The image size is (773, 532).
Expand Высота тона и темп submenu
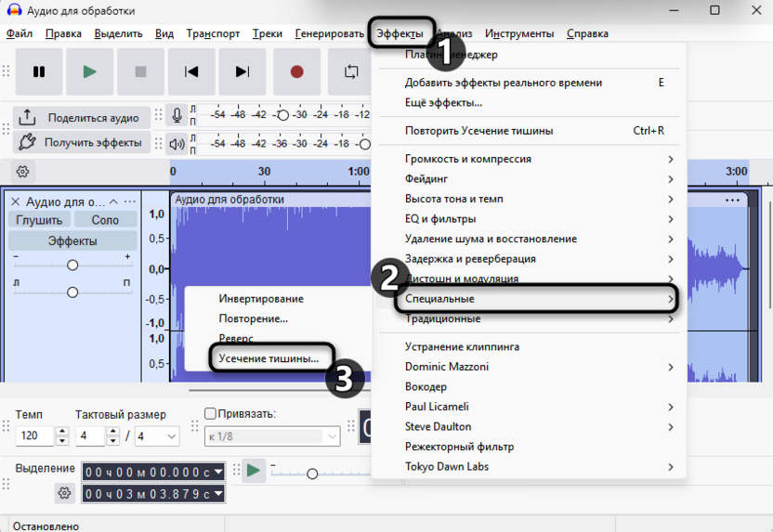[529, 199]
